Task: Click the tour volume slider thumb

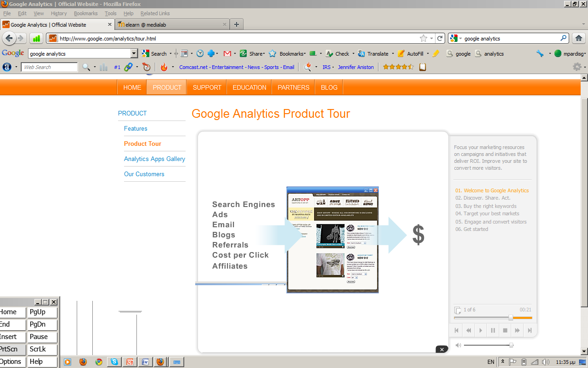Action: (511, 345)
